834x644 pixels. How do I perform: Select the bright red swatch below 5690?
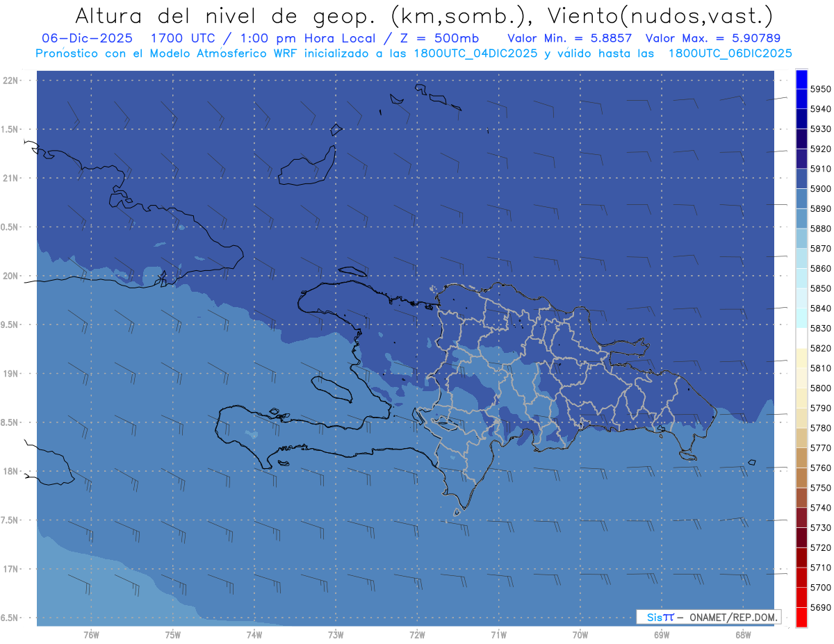pyautogui.click(x=801, y=617)
